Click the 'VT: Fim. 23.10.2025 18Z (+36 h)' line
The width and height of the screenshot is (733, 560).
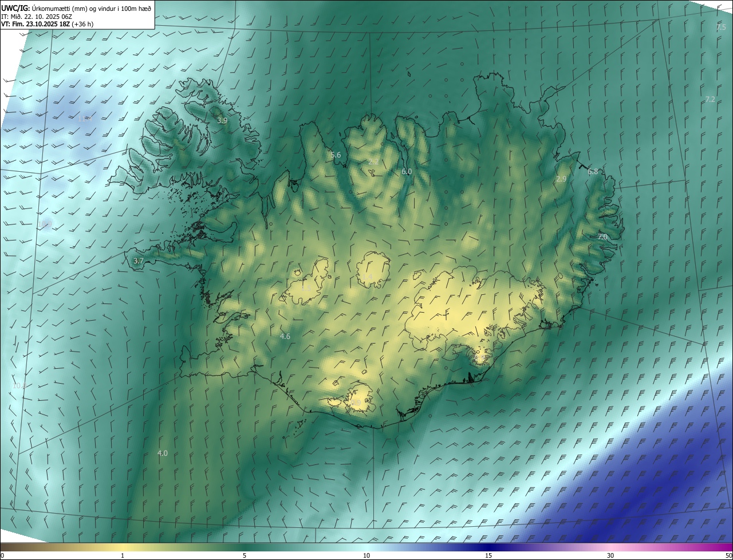[x=48, y=24]
